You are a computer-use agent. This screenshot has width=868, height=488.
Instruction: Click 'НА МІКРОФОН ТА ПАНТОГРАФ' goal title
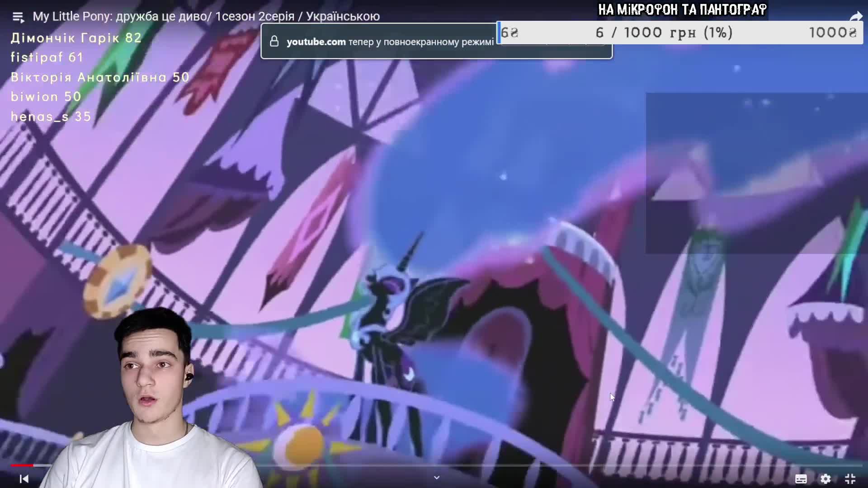683,9
